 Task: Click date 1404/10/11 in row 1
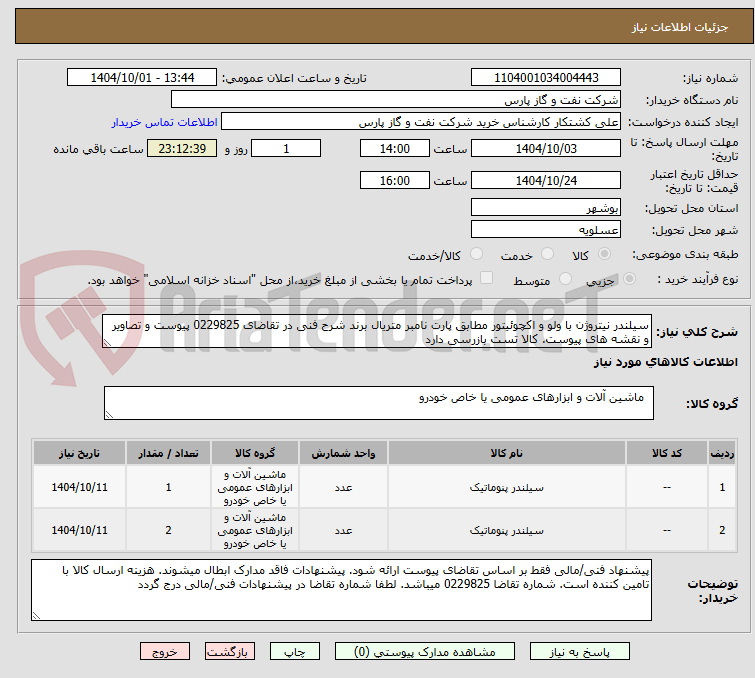pos(79,487)
